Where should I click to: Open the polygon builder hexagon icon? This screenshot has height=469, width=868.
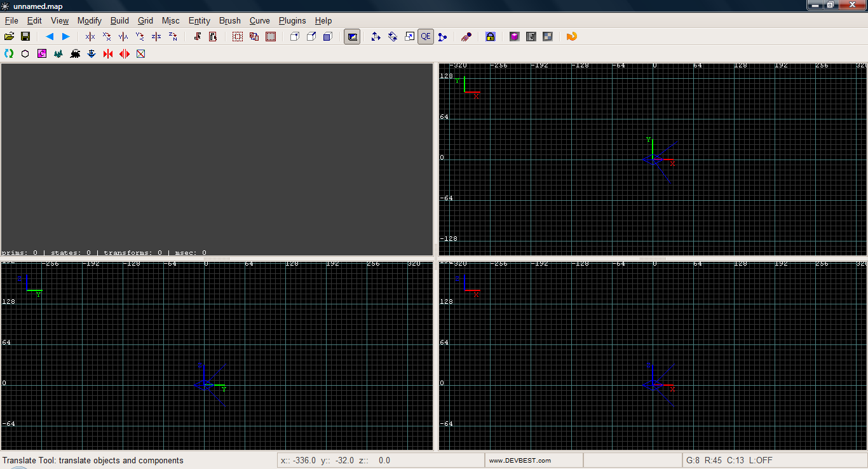pyautogui.click(x=25, y=54)
